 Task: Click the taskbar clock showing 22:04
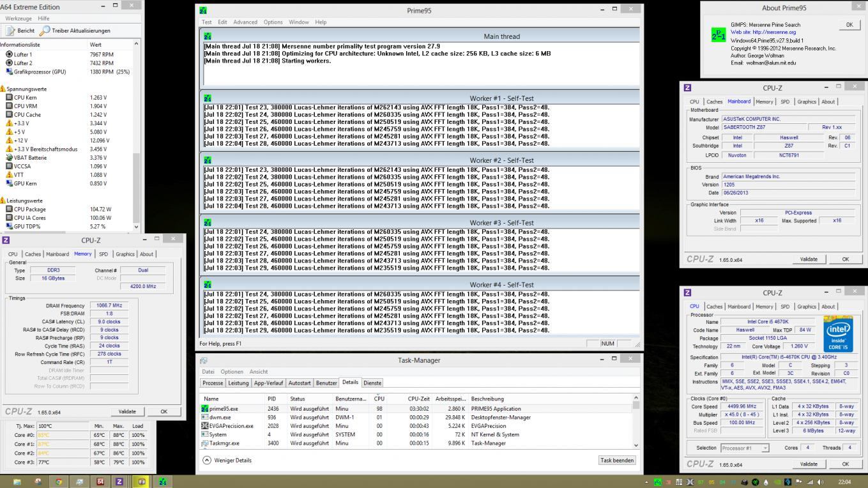pyautogui.click(x=844, y=482)
